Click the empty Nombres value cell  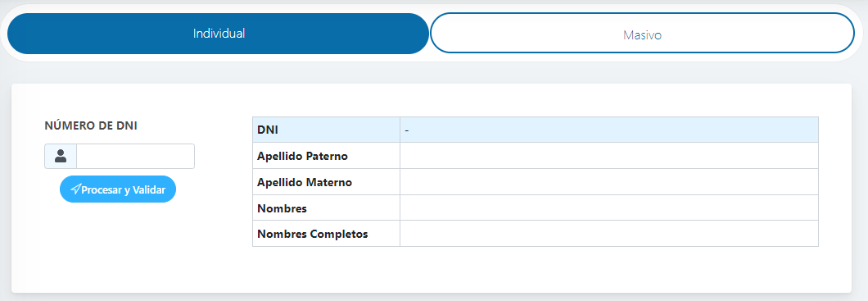[x=609, y=208]
